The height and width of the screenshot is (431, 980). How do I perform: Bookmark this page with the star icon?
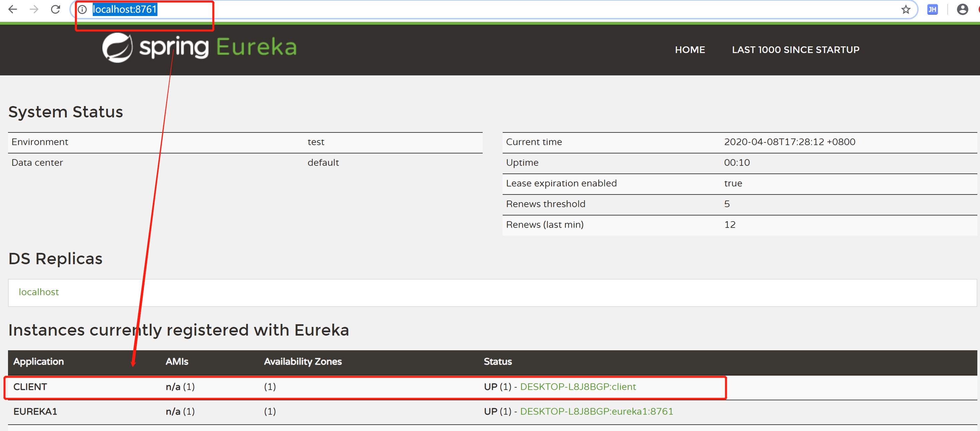[x=906, y=10]
